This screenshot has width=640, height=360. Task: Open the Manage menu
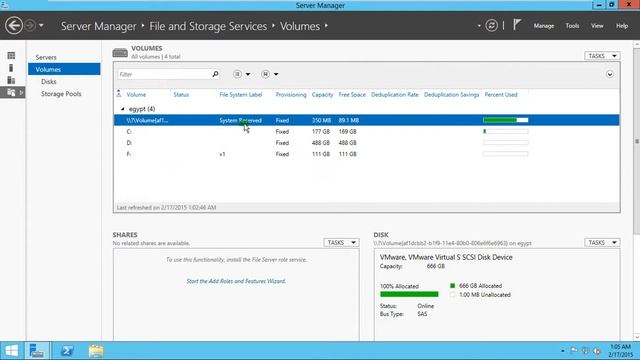pos(544,26)
